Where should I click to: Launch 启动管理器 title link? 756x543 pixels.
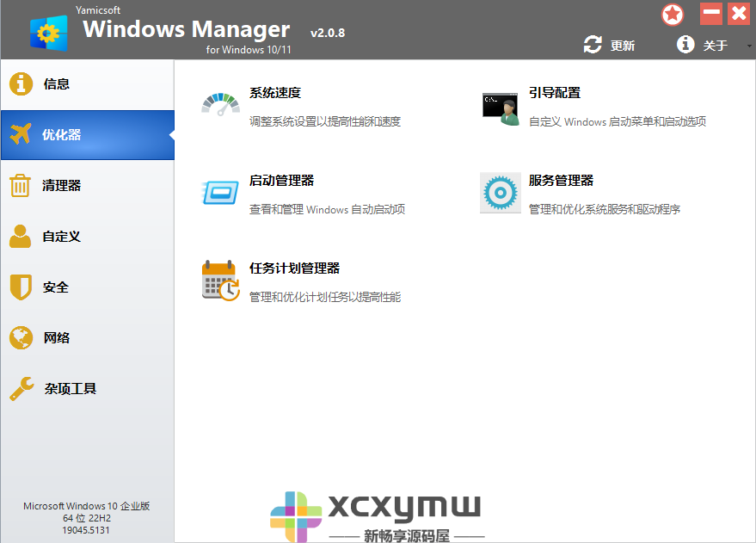pyautogui.click(x=281, y=181)
